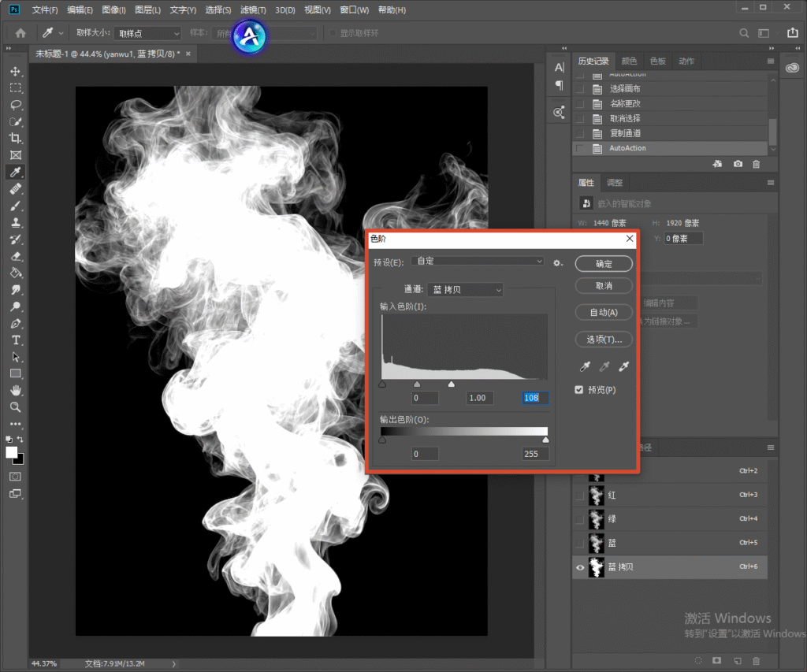Switch to the 颜色 panel tab

pyautogui.click(x=629, y=61)
